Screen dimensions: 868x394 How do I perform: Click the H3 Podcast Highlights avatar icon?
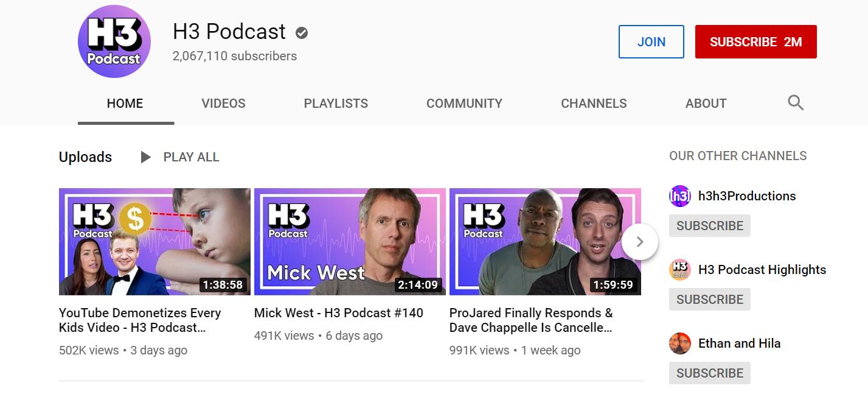pos(680,270)
